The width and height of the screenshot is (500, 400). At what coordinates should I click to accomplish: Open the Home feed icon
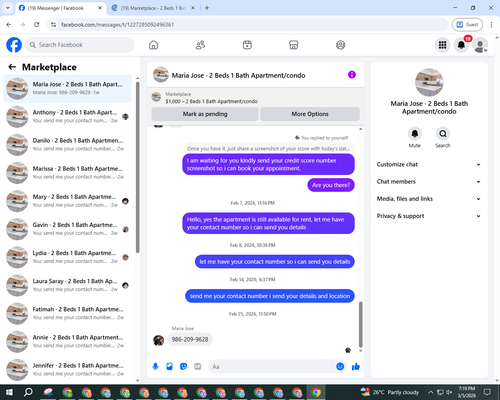(x=153, y=45)
